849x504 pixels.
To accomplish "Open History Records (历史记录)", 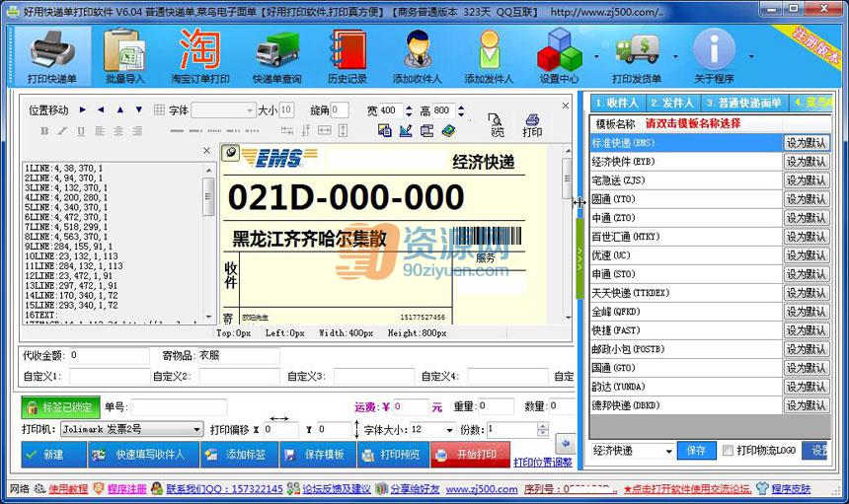I will (347, 55).
